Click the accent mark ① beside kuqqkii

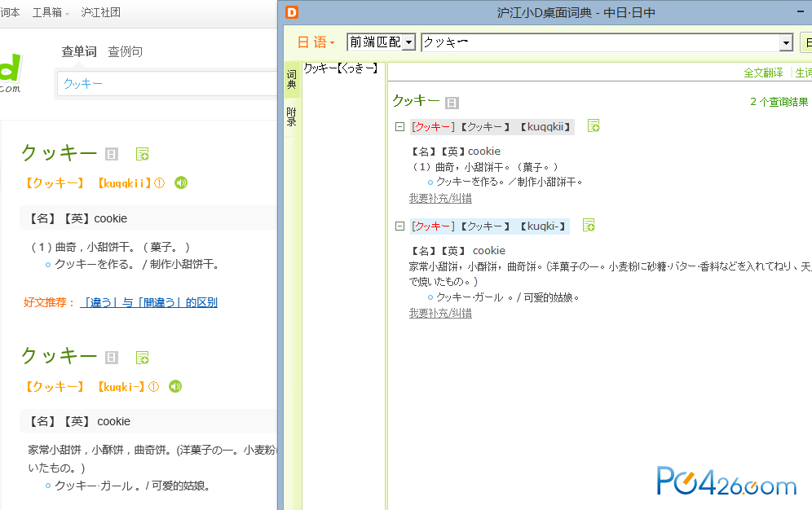pyautogui.click(x=160, y=183)
